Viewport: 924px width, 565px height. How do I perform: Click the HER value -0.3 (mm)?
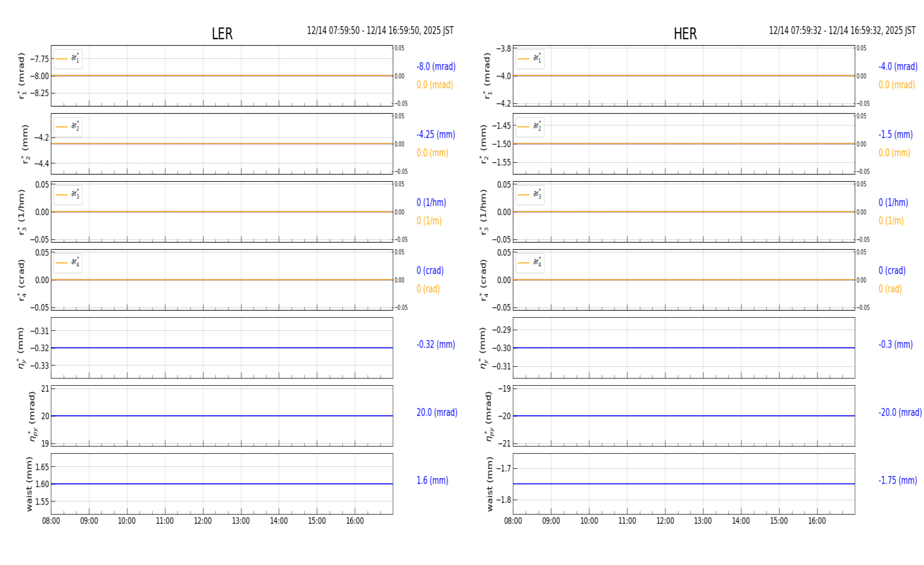point(895,345)
